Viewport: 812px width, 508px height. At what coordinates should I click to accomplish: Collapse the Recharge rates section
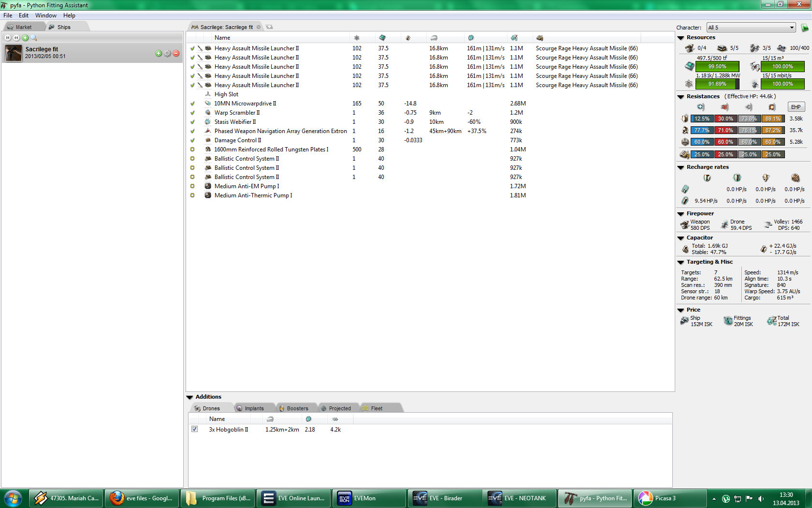point(681,167)
